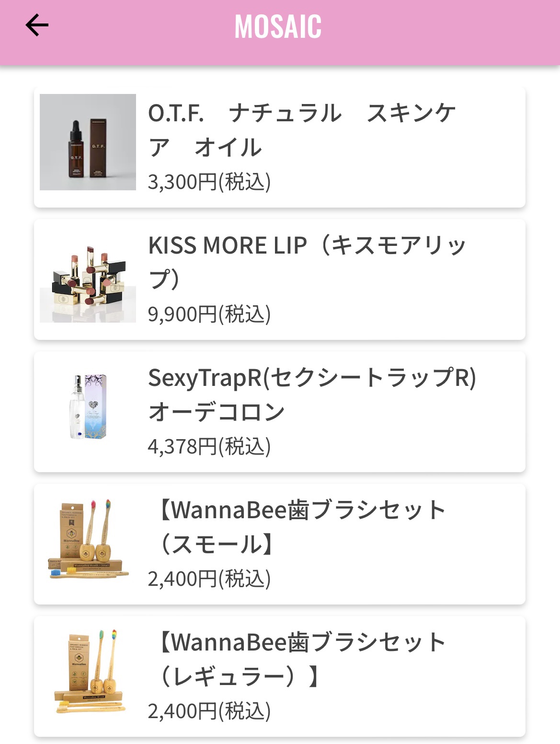Screen dimensions: 560x744
Task: Open WannaBee regular toothbrush set image
Action: 88,672
